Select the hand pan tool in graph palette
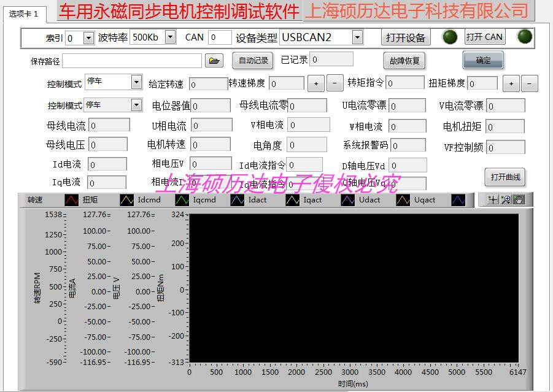Viewport: 553px width, 392px height. [x=518, y=199]
